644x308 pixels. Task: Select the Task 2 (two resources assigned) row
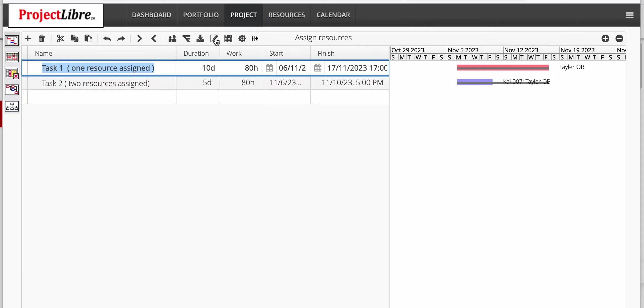point(205,83)
